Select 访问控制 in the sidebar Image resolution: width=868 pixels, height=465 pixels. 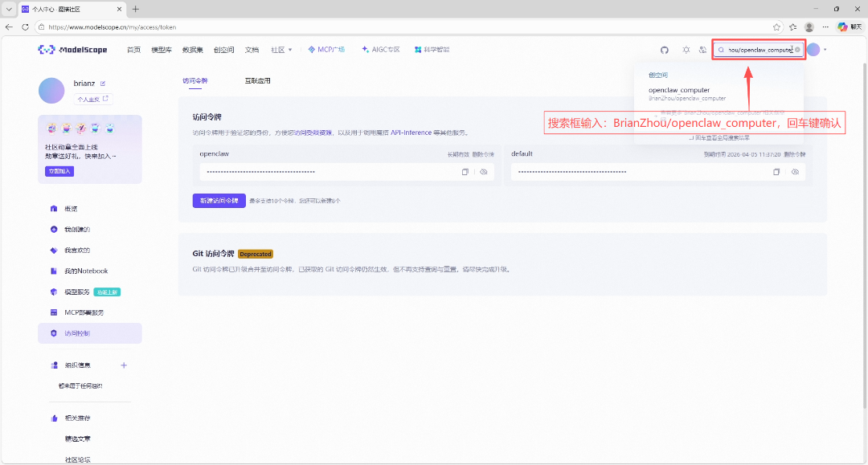pos(90,333)
